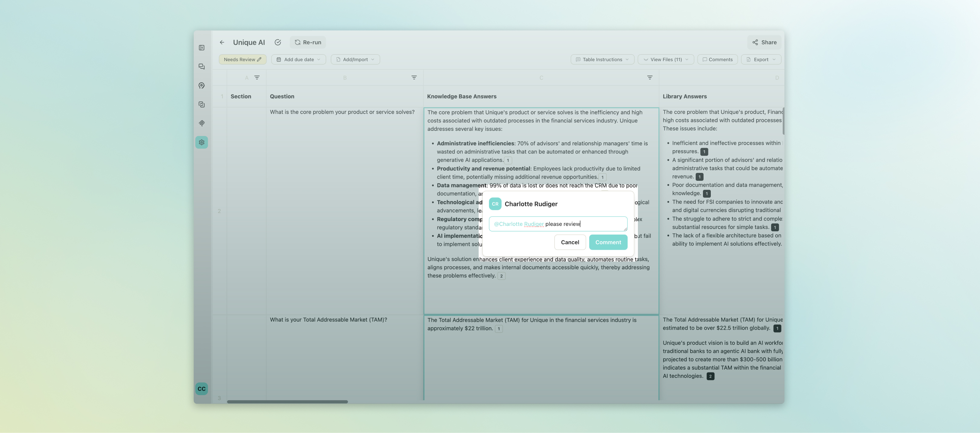The image size is (980, 433).
Task: Filter column C
Action: point(650,78)
